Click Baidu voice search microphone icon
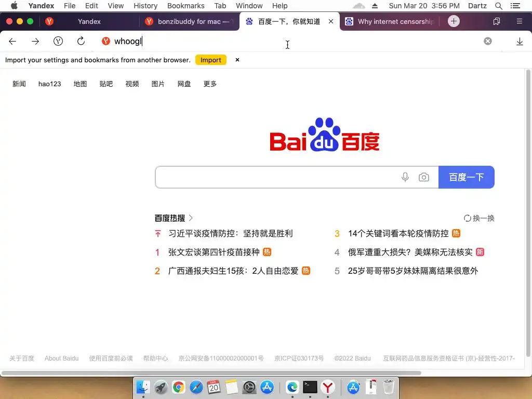Image resolution: width=532 pixels, height=399 pixels. coord(405,177)
